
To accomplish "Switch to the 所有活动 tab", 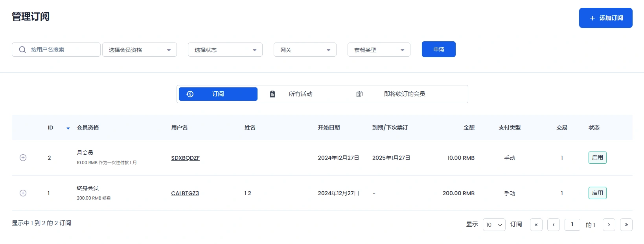I will [300, 94].
